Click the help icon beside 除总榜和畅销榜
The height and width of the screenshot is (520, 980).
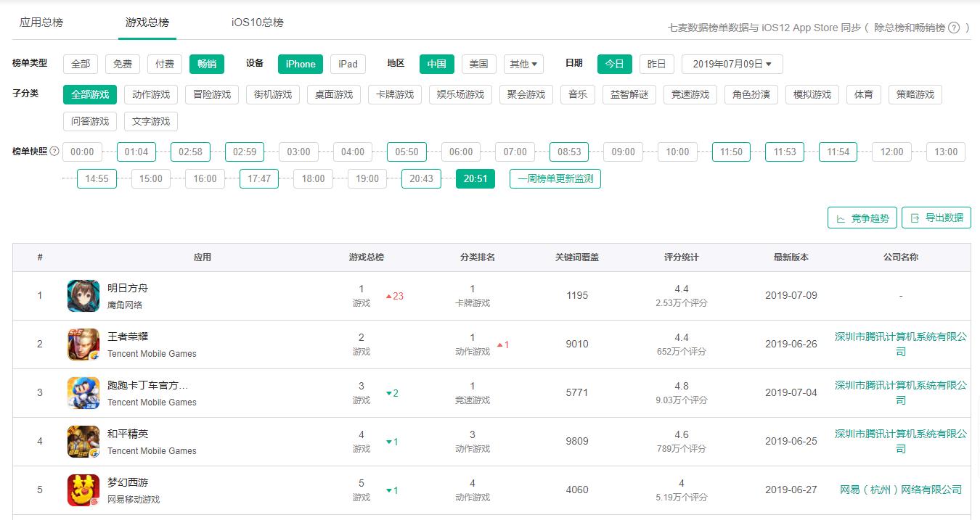(954, 28)
